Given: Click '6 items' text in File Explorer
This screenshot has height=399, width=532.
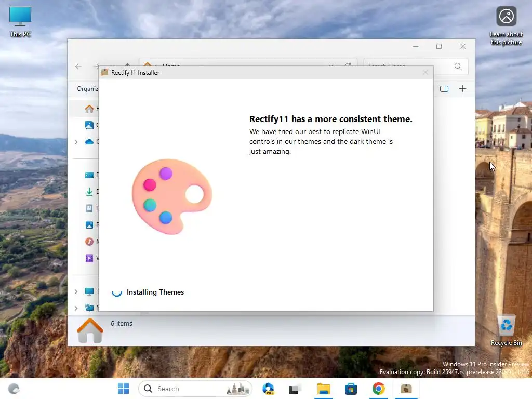Looking at the screenshot, I should [x=122, y=323].
